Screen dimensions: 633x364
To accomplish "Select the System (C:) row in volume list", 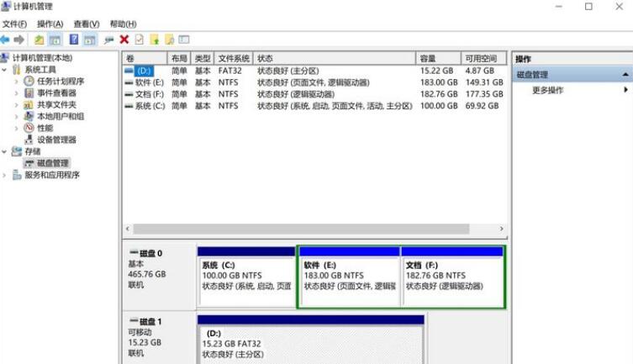I will click(150, 106).
